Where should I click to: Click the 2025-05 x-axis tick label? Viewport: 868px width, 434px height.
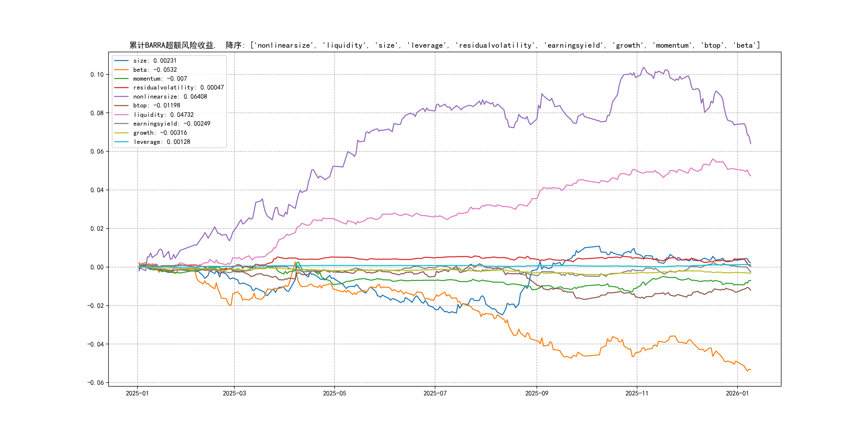coord(334,393)
